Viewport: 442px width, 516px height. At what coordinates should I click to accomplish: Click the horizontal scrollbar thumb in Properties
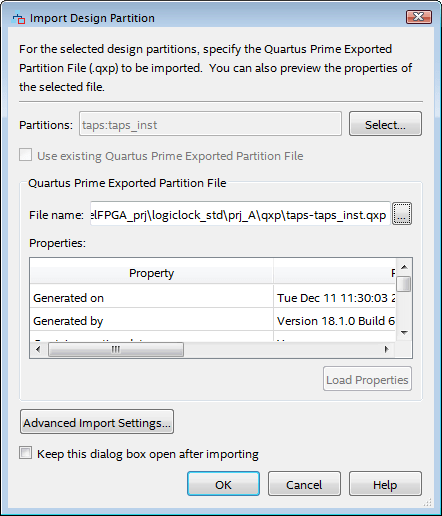[x=116, y=349]
